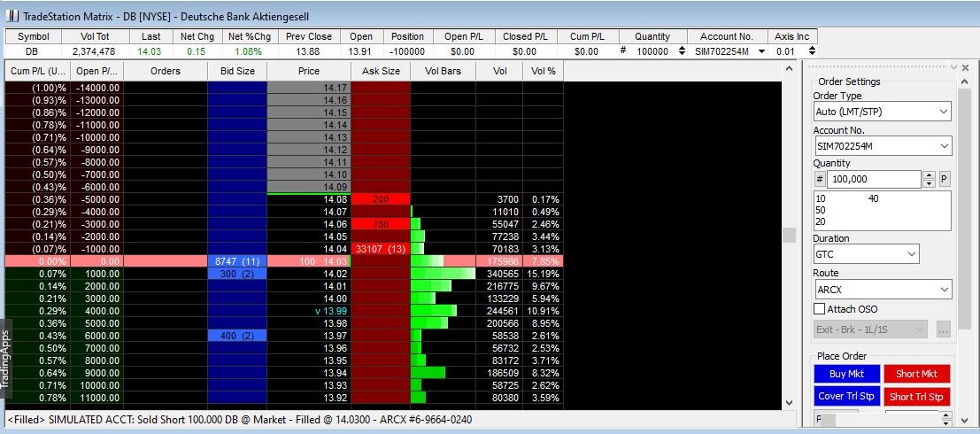Click the Short Mkt button
The width and height of the screenshot is (980, 434).
pyautogui.click(x=917, y=374)
